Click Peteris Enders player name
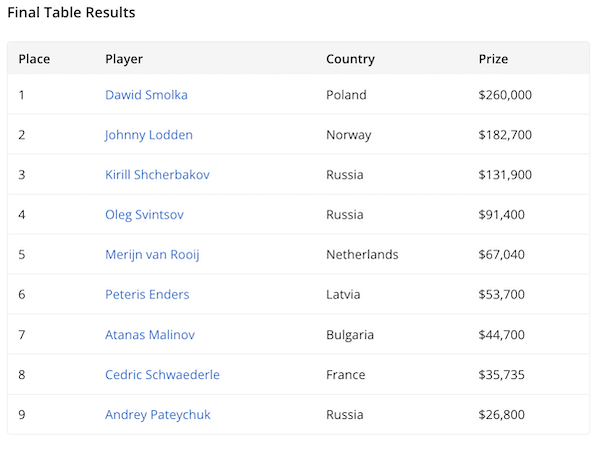The width and height of the screenshot is (600, 452). tap(147, 295)
